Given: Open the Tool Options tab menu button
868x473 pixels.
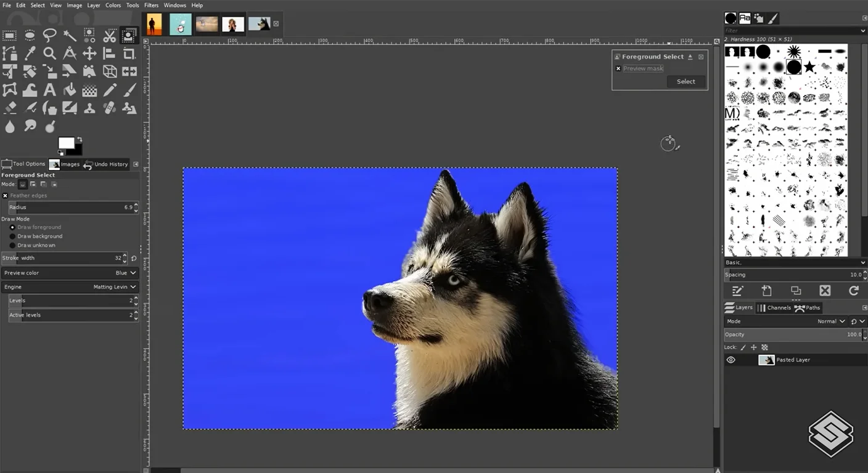Looking at the screenshot, I should pos(136,164).
